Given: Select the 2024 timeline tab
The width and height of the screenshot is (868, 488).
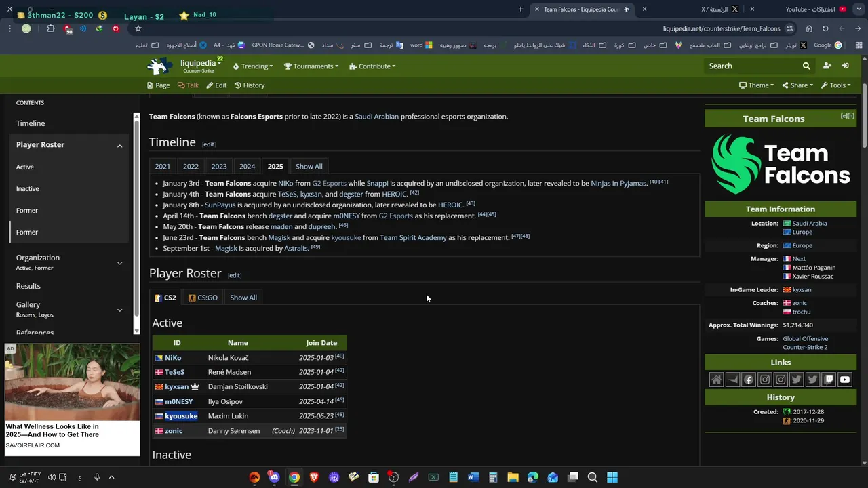Looking at the screenshot, I should pyautogui.click(x=247, y=167).
